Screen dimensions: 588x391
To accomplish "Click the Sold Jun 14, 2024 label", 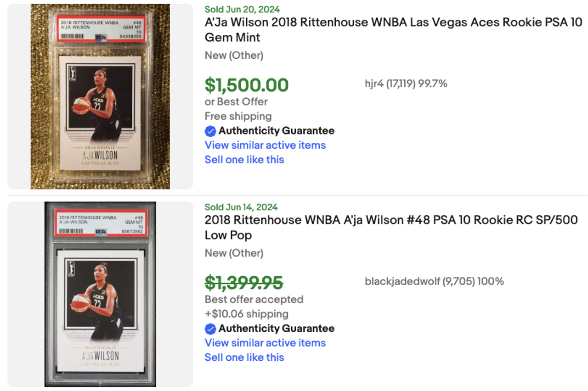I will pos(241,207).
